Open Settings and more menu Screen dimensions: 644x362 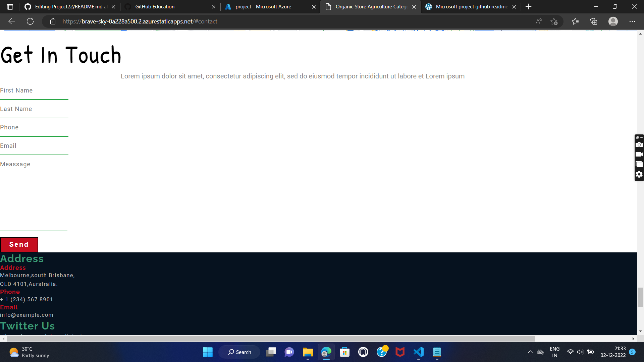(632, 21)
